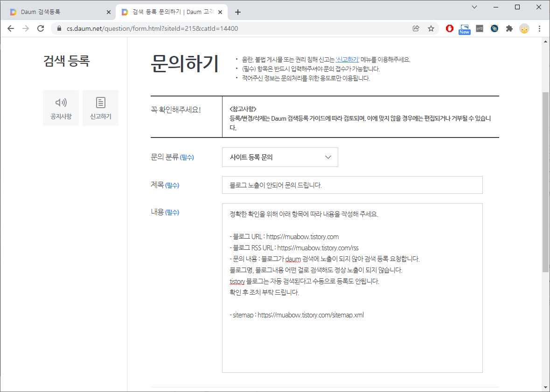This screenshot has width=550, height=392.
Task: Click the 문의하기 page heading
Action: [185, 63]
